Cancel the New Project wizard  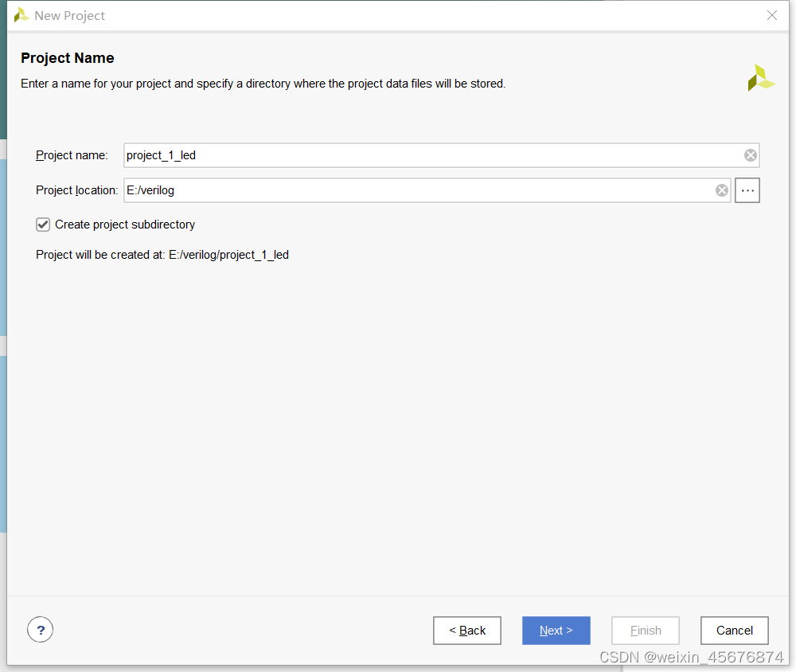pyautogui.click(x=734, y=631)
